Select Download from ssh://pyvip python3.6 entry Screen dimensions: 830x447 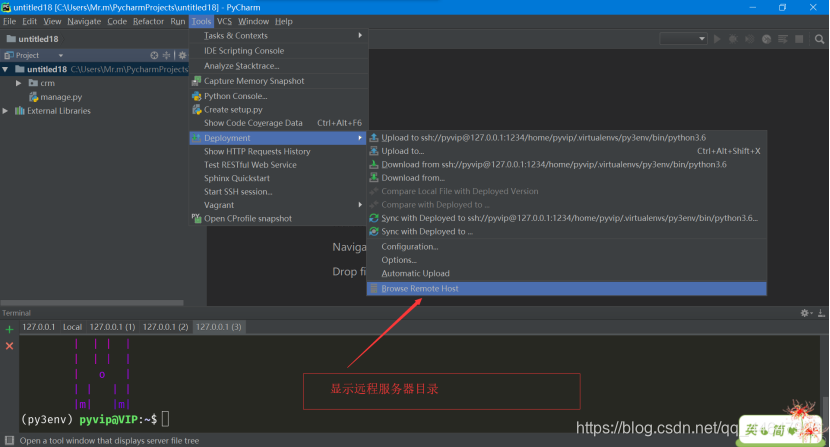554,165
